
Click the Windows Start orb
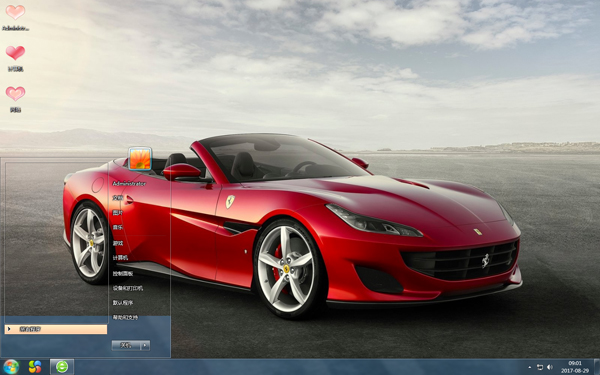tap(10, 367)
